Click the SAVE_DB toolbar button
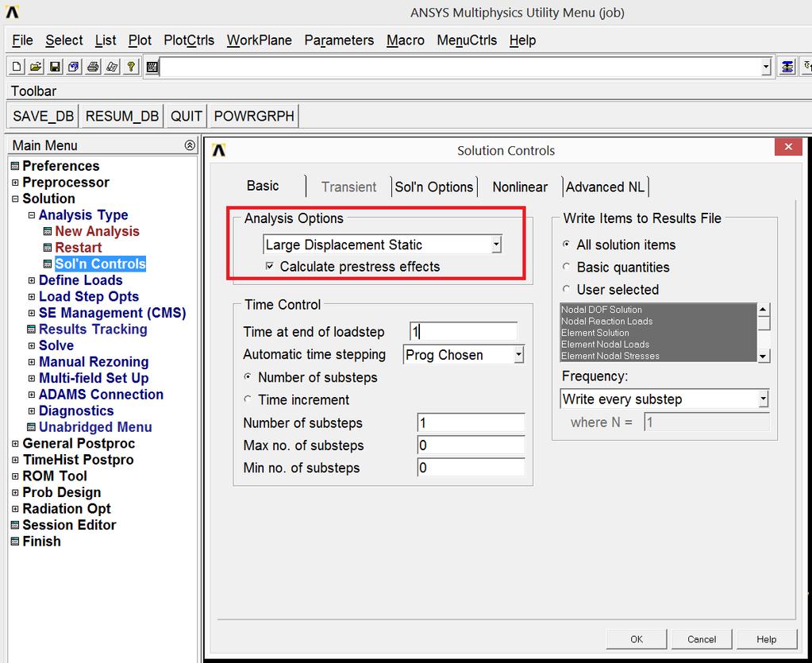Viewport: 812px width, 663px height. [x=43, y=115]
